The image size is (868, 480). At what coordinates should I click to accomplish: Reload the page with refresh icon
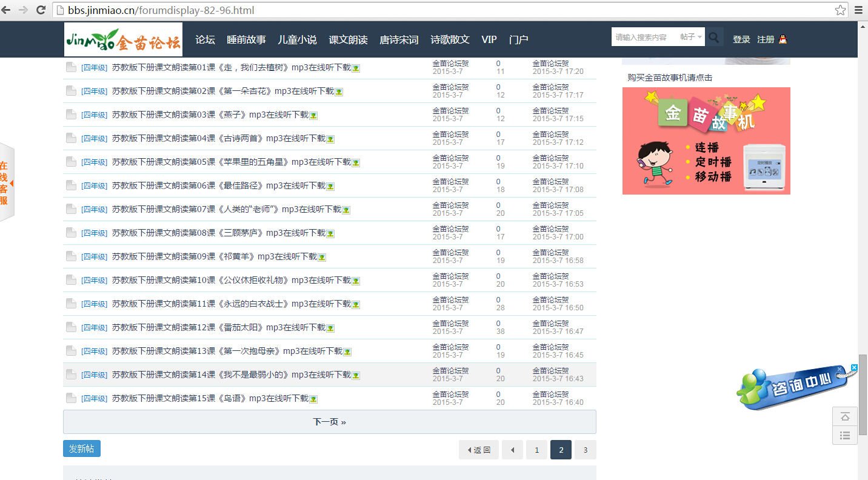(x=41, y=10)
